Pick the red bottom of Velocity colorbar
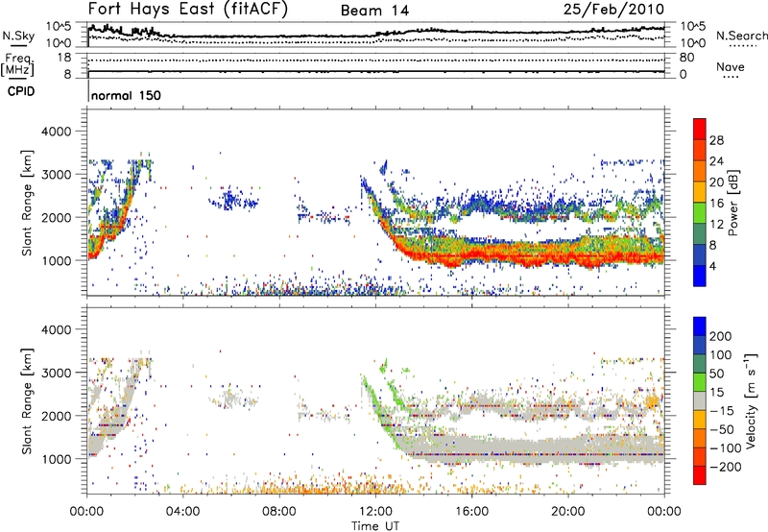This screenshot has height=532, width=768. click(x=700, y=475)
